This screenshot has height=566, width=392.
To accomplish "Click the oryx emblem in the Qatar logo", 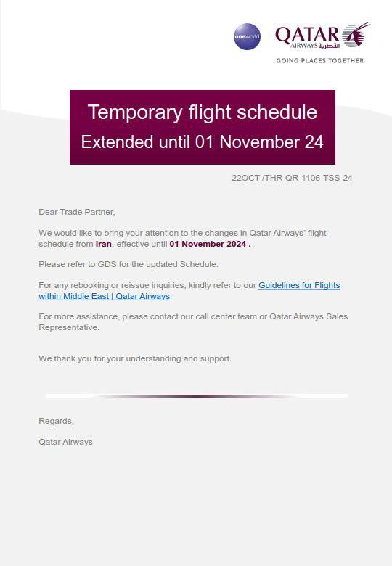I will pyautogui.click(x=356, y=35).
